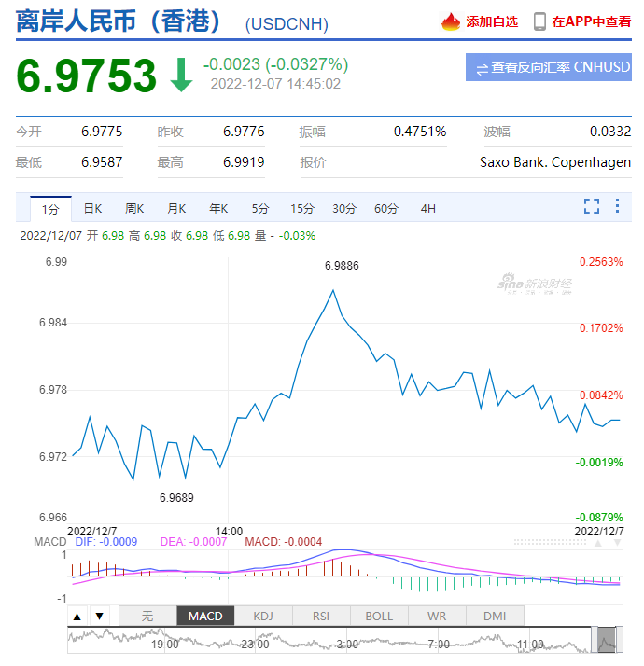Viewport: 644px width, 666px height.
Task: Open the fullscreen chart icon
Action: pyautogui.click(x=592, y=206)
